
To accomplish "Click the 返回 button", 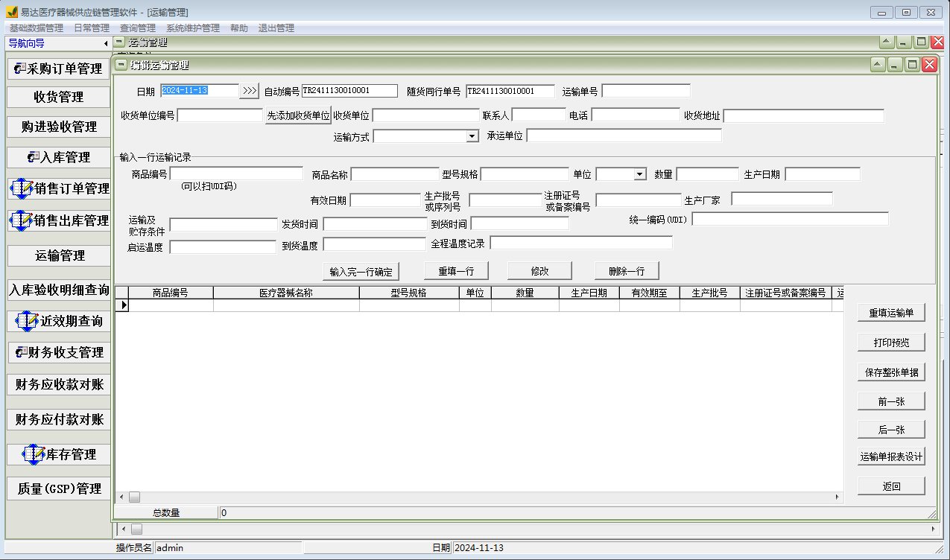I will [891, 486].
